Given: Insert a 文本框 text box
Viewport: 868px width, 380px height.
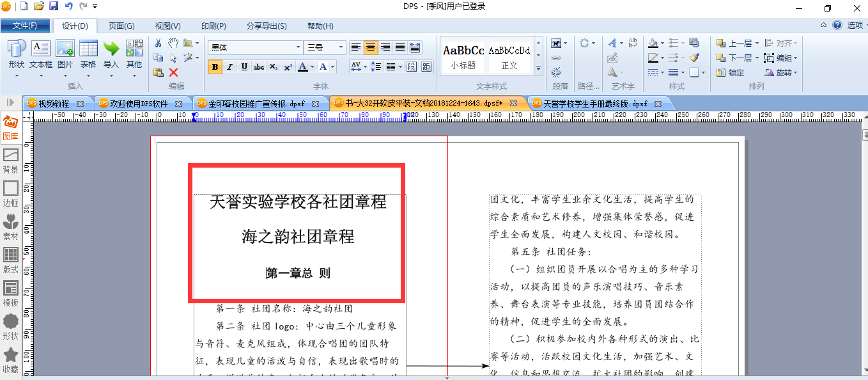Looking at the screenshot, I should 41,54.
